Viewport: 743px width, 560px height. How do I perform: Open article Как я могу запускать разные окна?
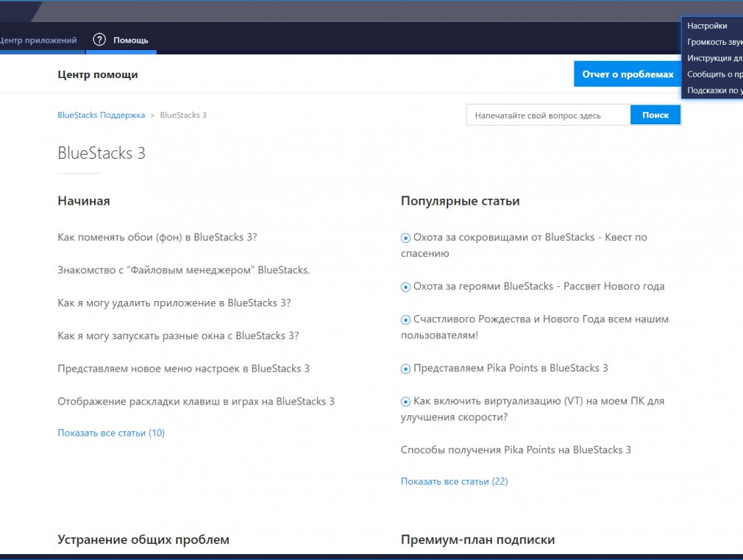click(178, 336)
